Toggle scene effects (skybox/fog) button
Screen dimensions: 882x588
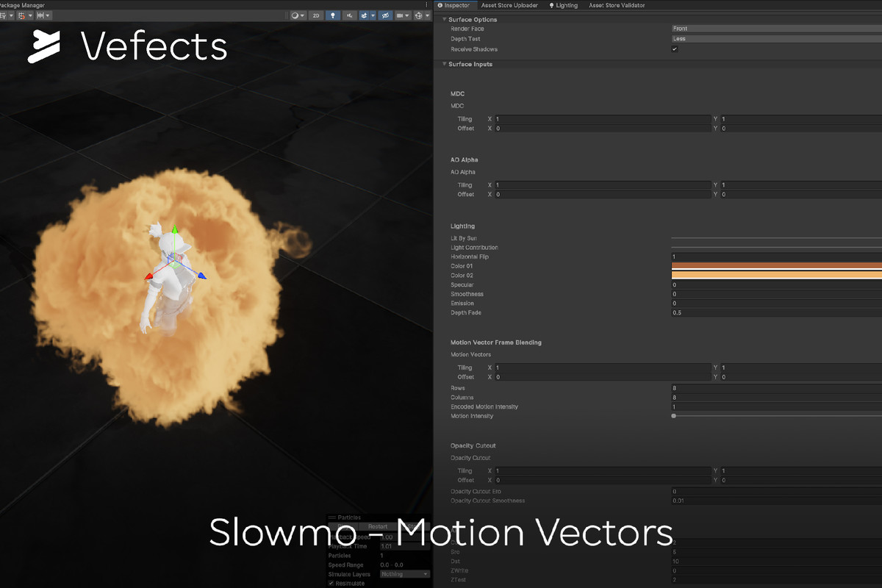(x=364, y=15)
